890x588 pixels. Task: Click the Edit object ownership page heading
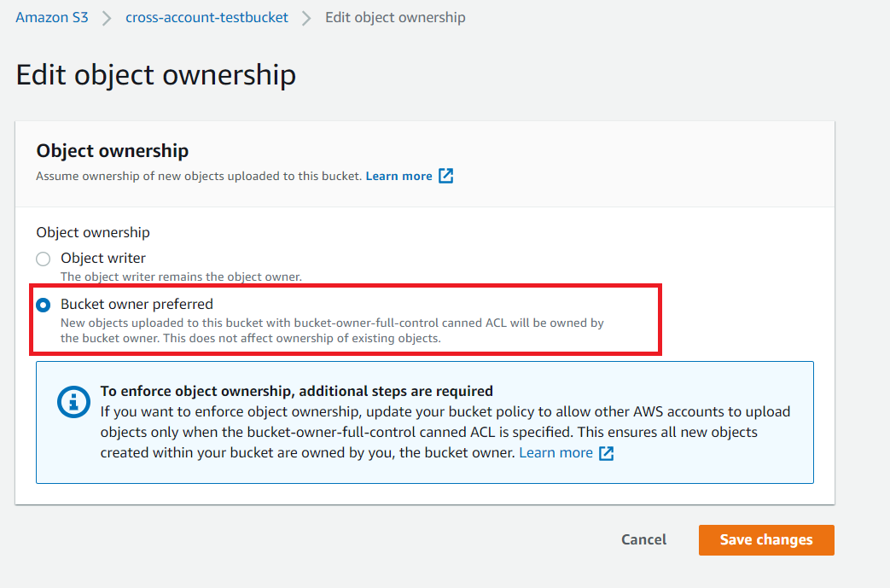[156, 74]
